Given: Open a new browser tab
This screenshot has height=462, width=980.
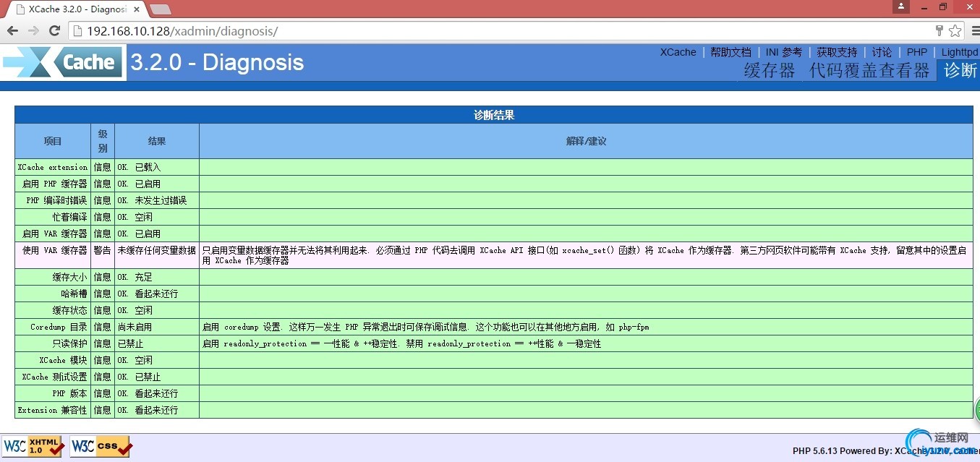Looking at the screenshot, I should (161, 9).
